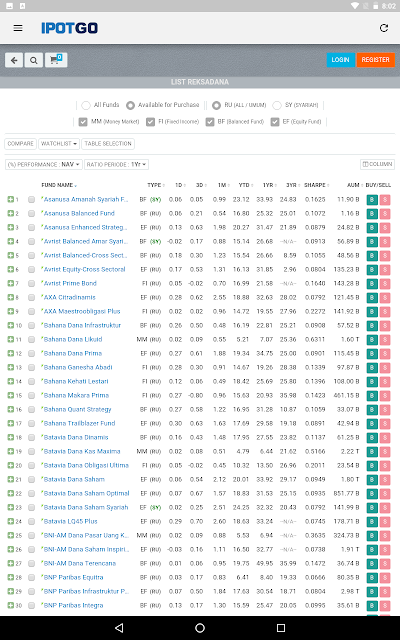
Task: Open the COLUMN settings button
Action: (377, 164)
